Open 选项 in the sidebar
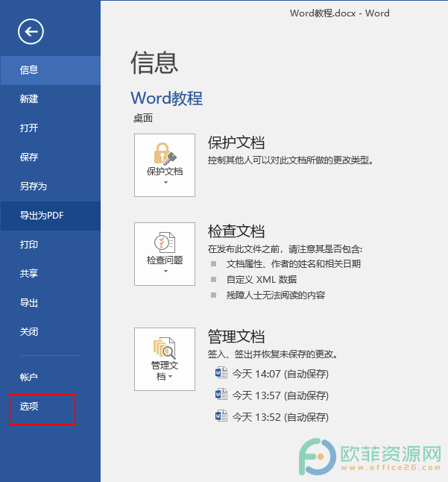This screenshot has height=482, width=448. [x=51, y=407]
